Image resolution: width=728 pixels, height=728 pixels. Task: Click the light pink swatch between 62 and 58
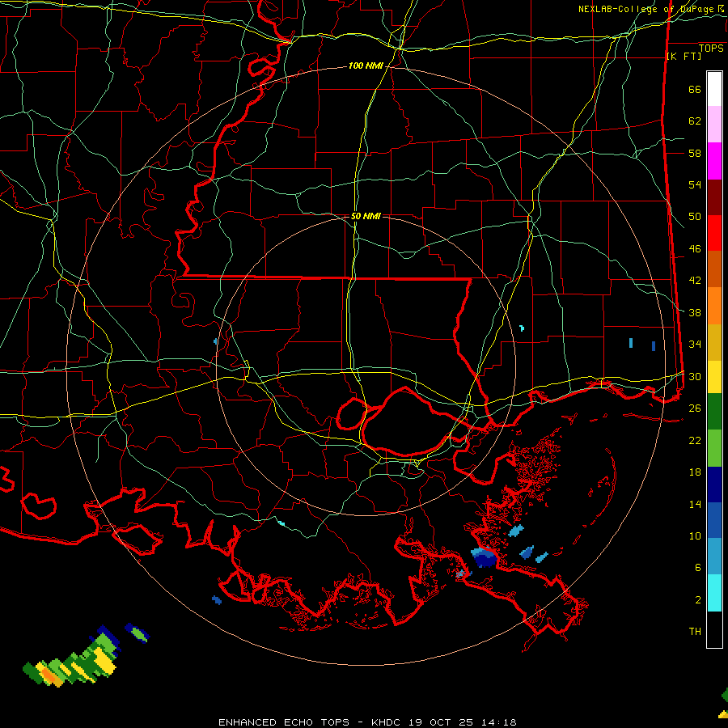[x=714, y=125]
